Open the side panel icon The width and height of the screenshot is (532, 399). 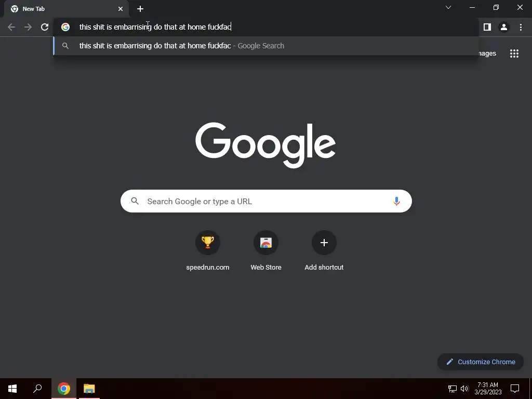coord(487,27)
